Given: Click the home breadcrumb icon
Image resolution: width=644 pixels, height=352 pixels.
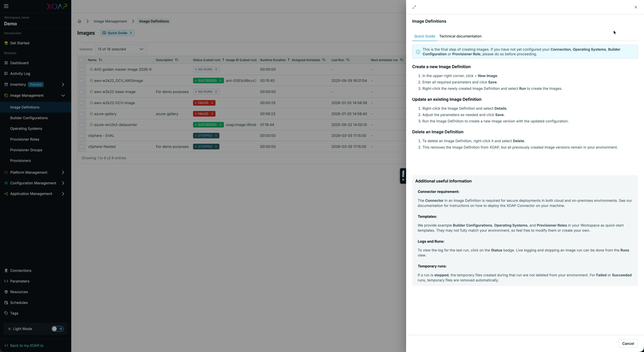Looking at the screenshot, I should [x=79, y=21].
